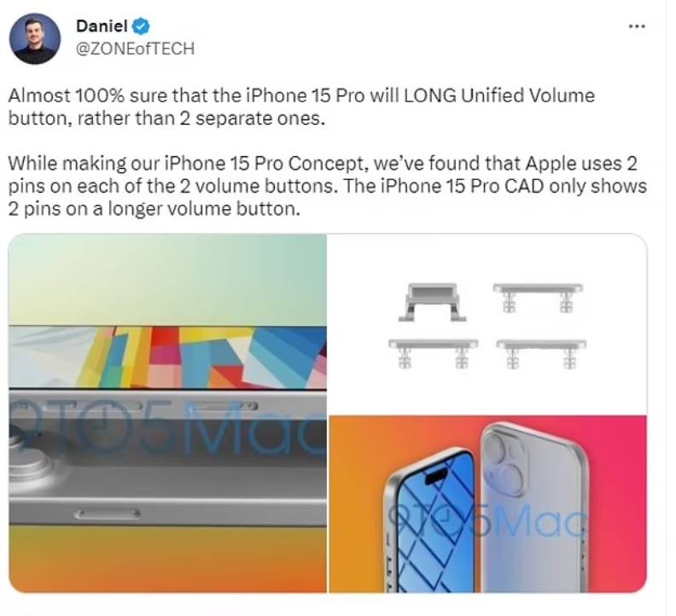The width and height of the screenshot is (676, 616).
Task: Click the blue verified badge
Action: click(141, 26)
